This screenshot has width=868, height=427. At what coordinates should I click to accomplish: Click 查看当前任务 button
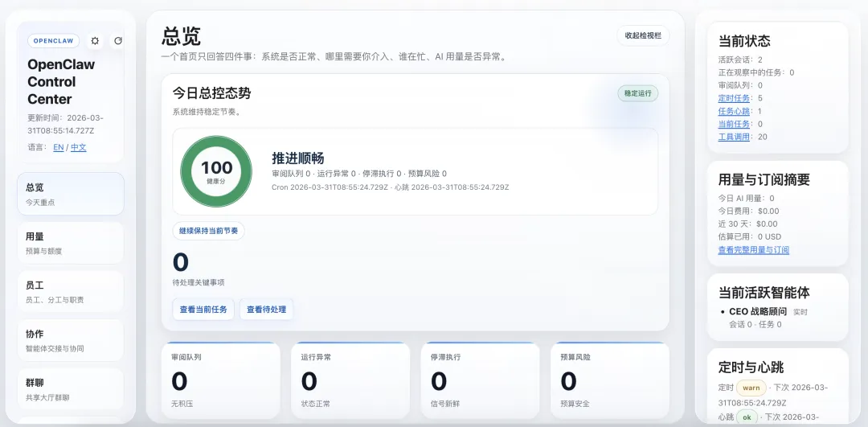coord(203,310)
